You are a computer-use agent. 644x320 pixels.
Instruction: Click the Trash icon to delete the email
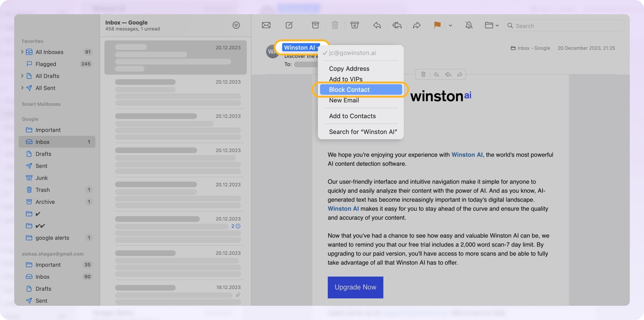pos(335,25)
